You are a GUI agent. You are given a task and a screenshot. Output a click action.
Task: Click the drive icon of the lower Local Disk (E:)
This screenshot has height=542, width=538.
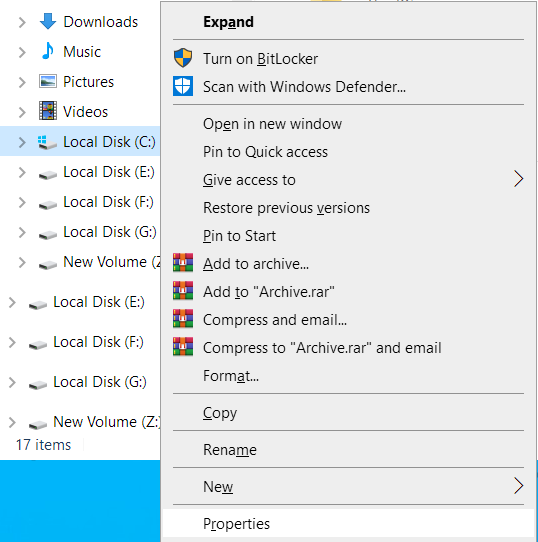click(38, 304)
